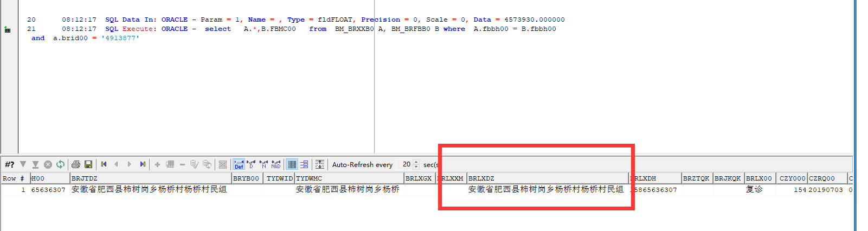Click log line 20 SQL Data In

pyautogui.click(x=295, y=20)
